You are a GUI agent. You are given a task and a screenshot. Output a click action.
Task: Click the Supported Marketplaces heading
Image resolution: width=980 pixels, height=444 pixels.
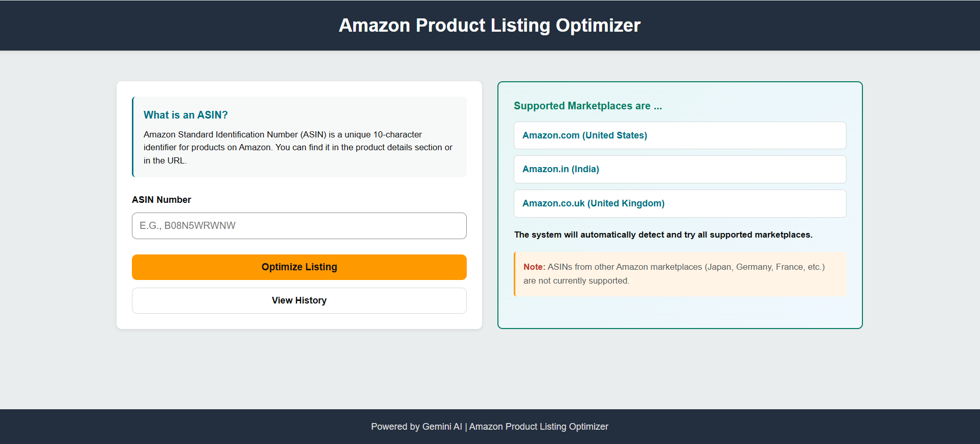tap(587, 106)
